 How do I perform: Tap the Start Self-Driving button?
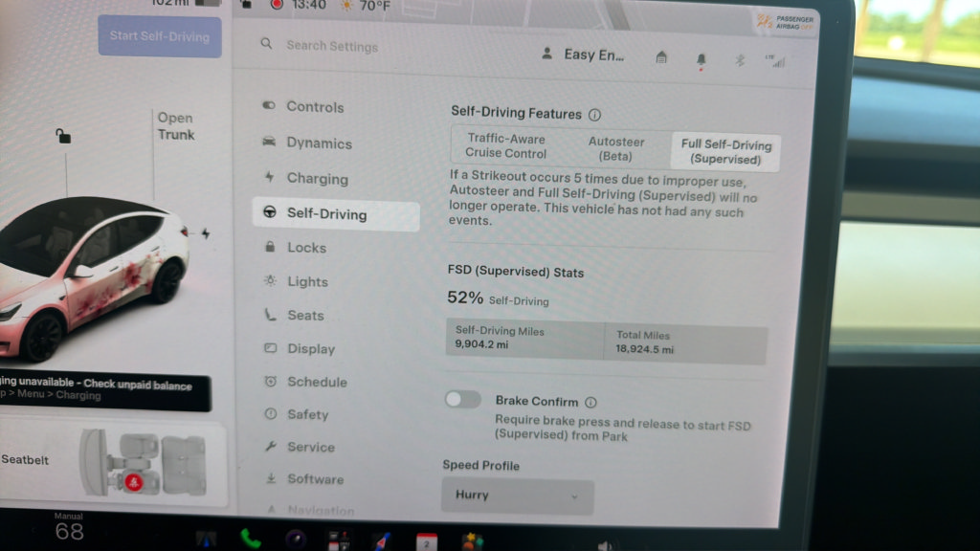tap(160, 36)
